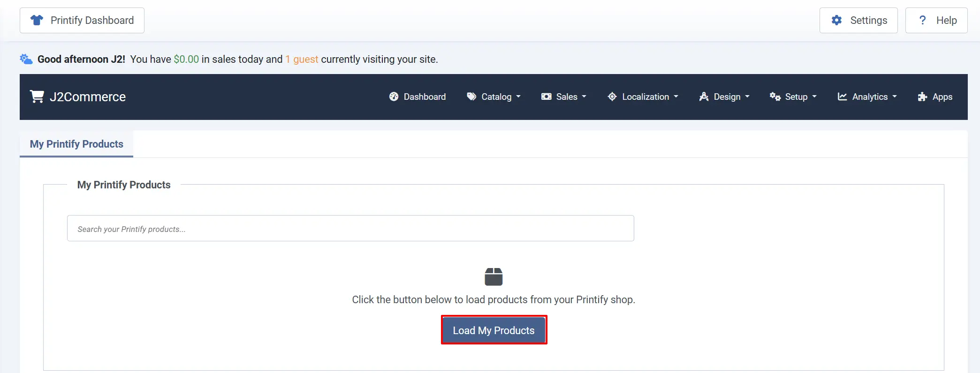Viewport: 980px width, 373px height.
Task: Click the Apps puzzle piece icon
Action: 922,97
